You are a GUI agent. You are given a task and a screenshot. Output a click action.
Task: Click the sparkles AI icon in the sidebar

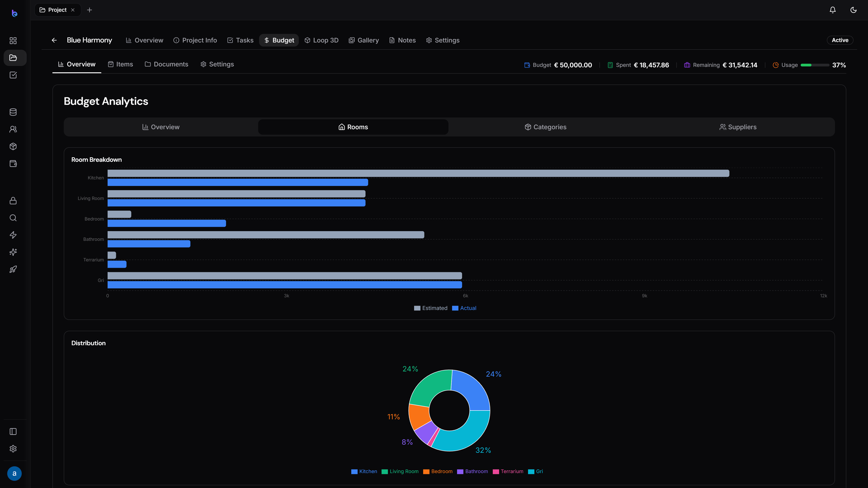[x=13, y=252]
